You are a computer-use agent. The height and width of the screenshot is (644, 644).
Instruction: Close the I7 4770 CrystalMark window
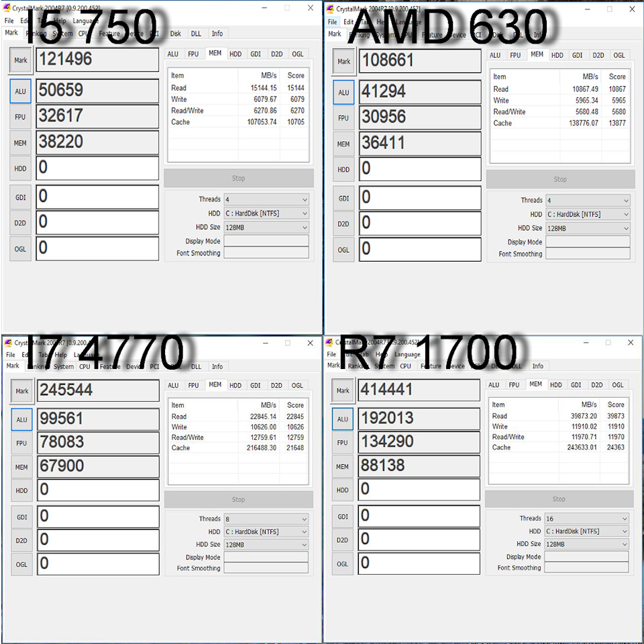point(310,343)
